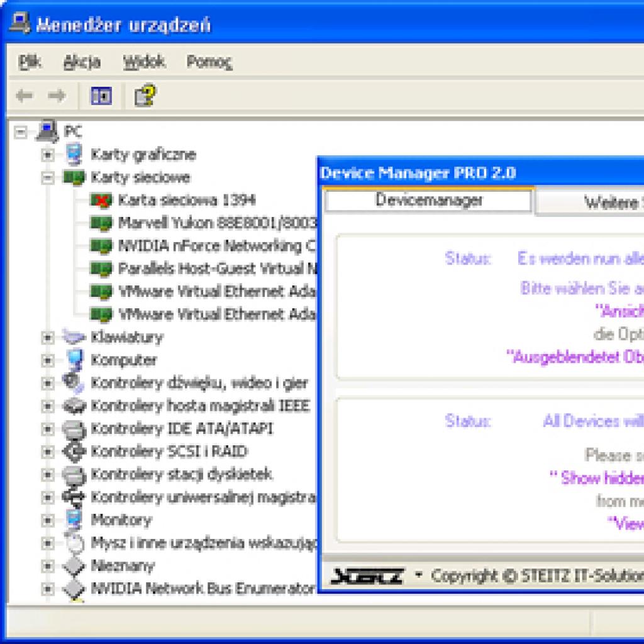
Task: Select the Parallels Host-Guest Virtual device row
Action: point(203,269)
